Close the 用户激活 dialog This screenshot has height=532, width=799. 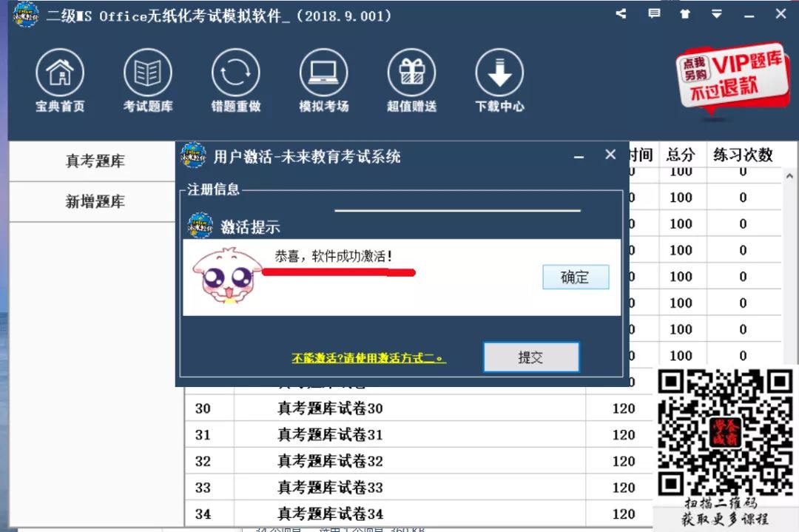point(610,155)
